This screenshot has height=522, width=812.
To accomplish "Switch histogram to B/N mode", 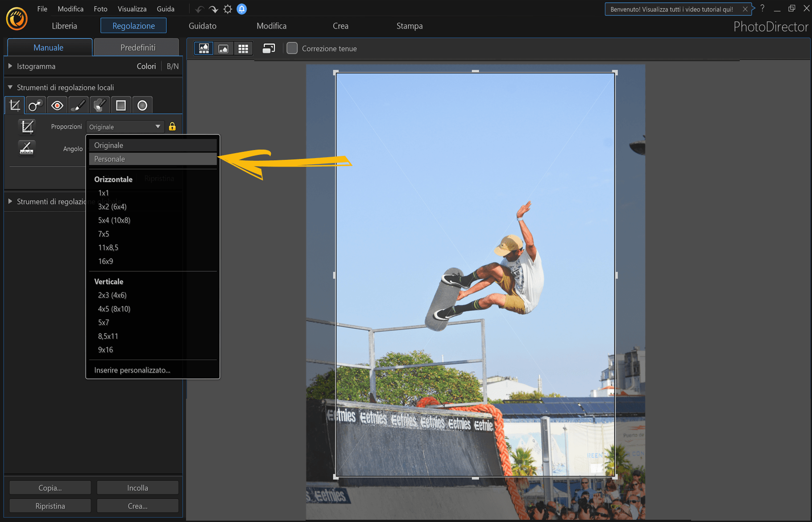I will (x=173, y=66).
